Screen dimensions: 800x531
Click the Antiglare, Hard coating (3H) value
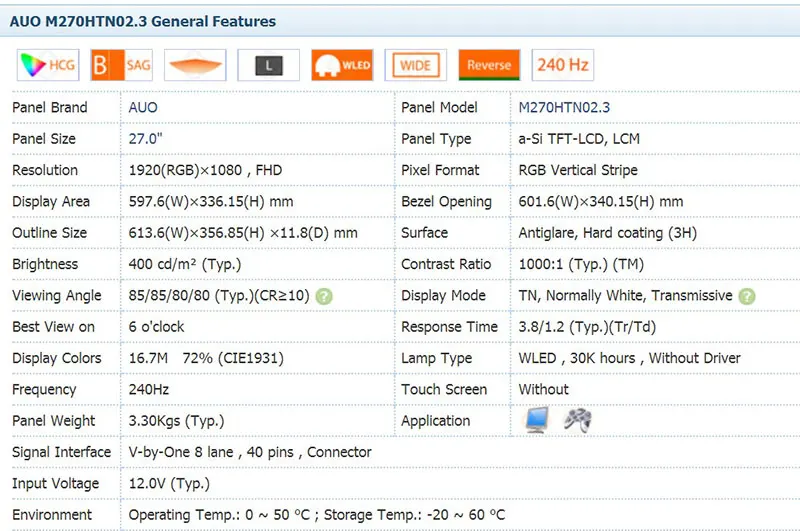pyautogui.click(x=608, y=233)
